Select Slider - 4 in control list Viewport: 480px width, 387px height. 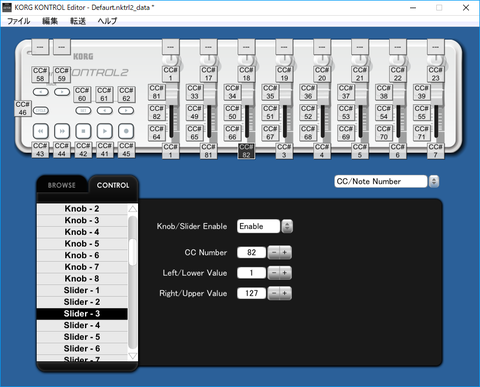pyautogui.click(x=82, y=325)
